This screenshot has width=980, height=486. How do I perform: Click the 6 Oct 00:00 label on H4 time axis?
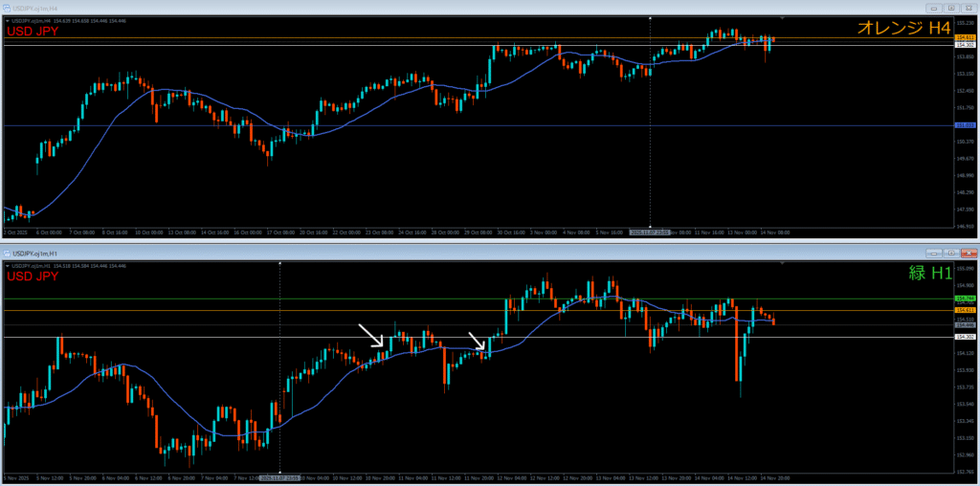(50, 232)
